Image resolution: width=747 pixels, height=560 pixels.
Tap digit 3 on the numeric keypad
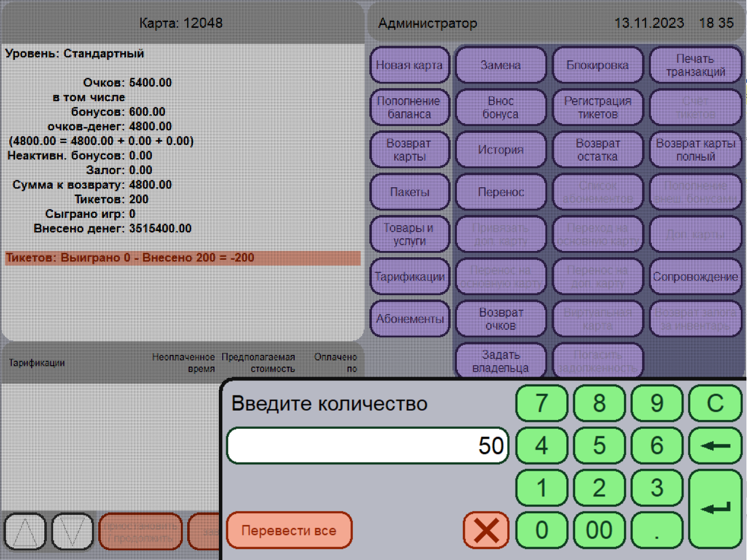coord(657,488)
